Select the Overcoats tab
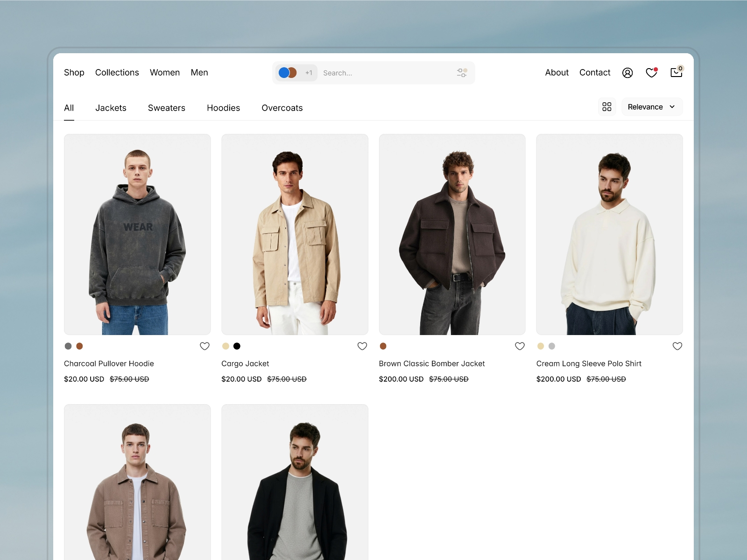 pos(282,108)
